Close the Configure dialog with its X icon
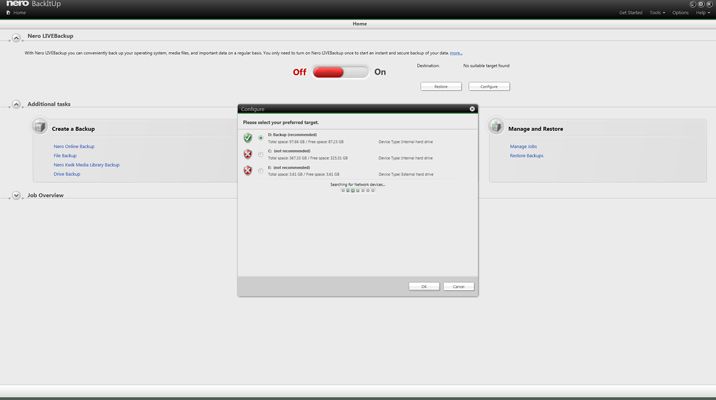Viewport: 716px width, 400px height. coord(472,109)
